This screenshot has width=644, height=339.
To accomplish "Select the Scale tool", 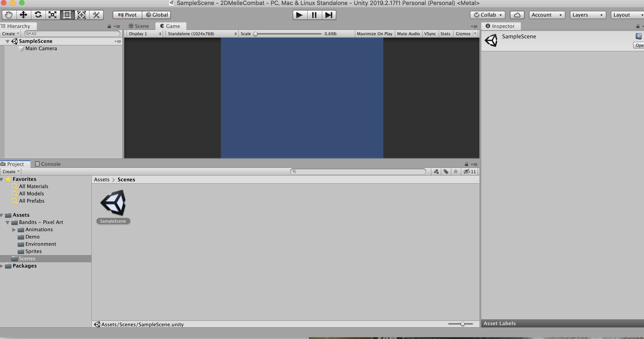I will [x=52, y=15].
